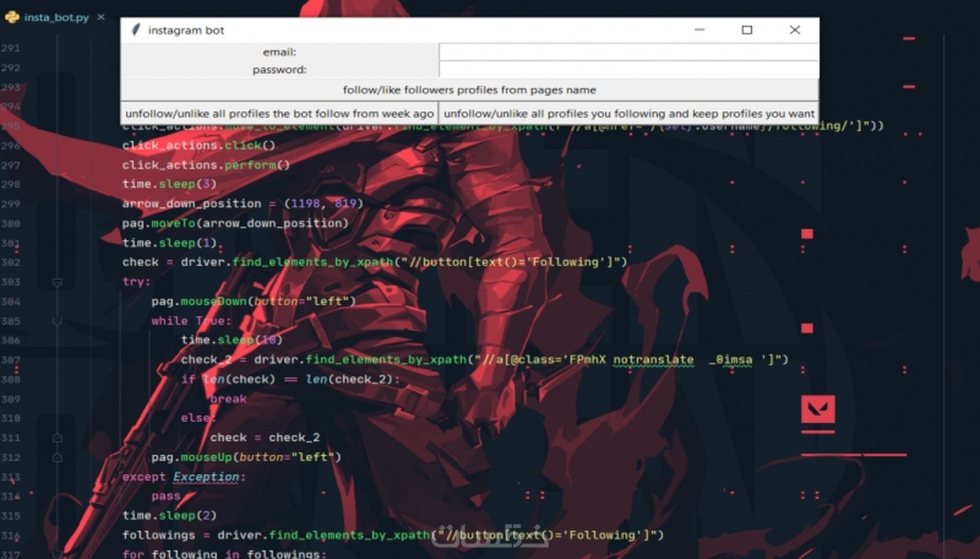The width and height of the screenshot is (980, 559).
Task: Click the 'check_2 = driver.find_elements_by_xpath' line
Action: click(484, 360)
